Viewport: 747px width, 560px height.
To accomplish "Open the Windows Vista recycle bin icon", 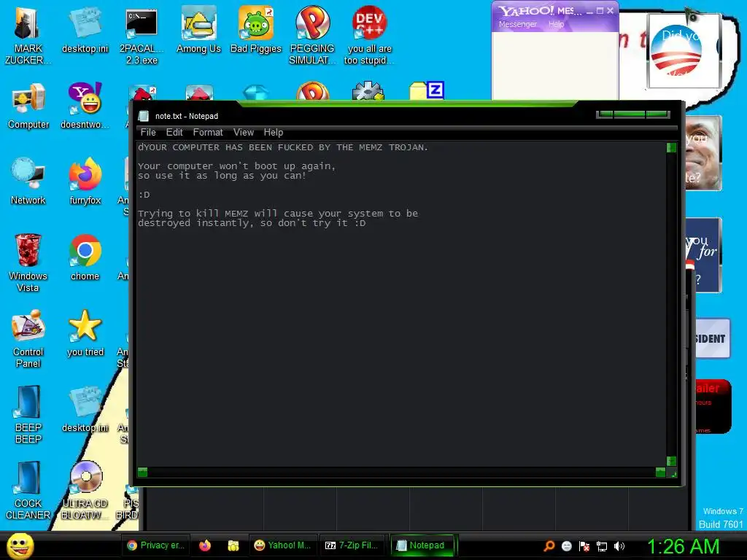I will pyautogui.click(x=28, y=262).
